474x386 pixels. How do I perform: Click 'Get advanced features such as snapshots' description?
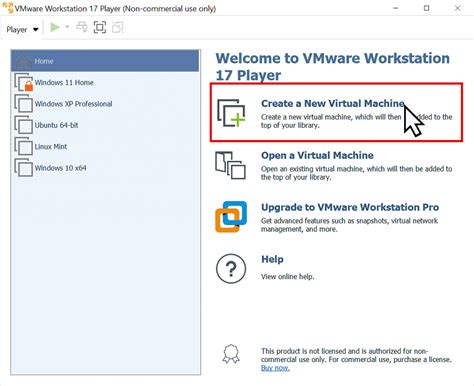[x=349, y=225]
